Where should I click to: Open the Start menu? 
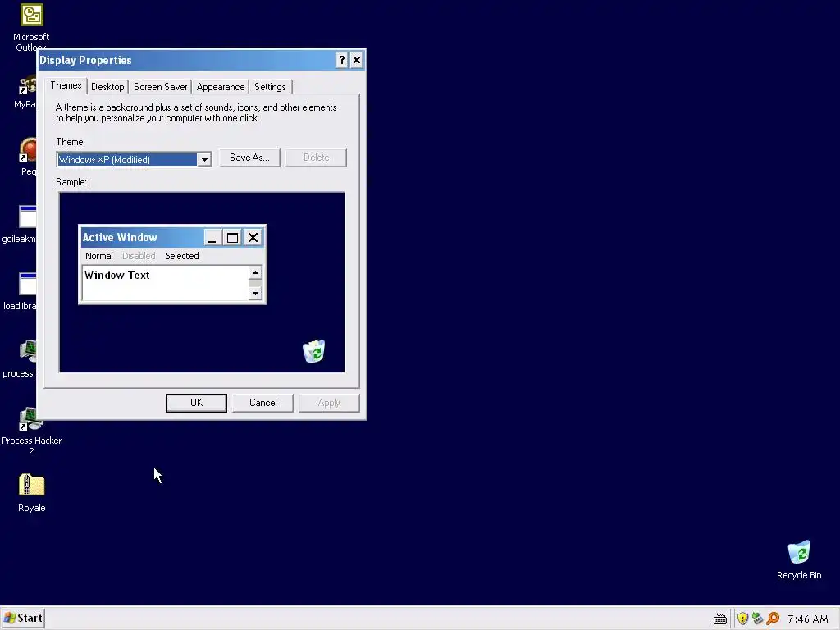22,619
